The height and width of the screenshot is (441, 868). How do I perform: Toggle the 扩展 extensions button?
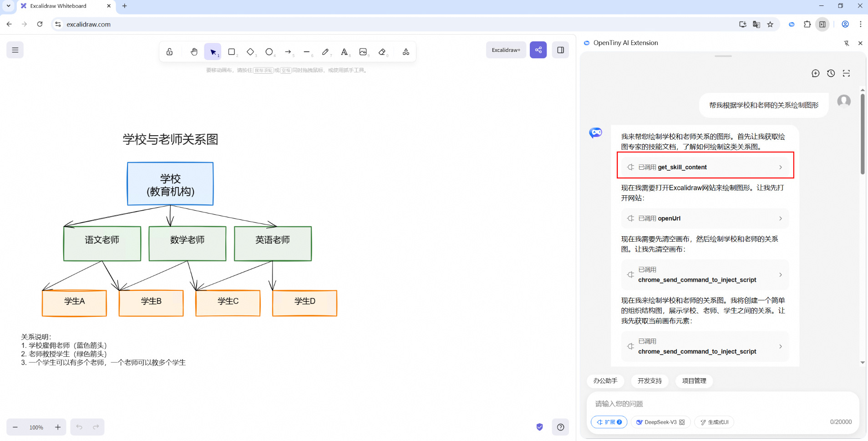(x=609, y=422)
